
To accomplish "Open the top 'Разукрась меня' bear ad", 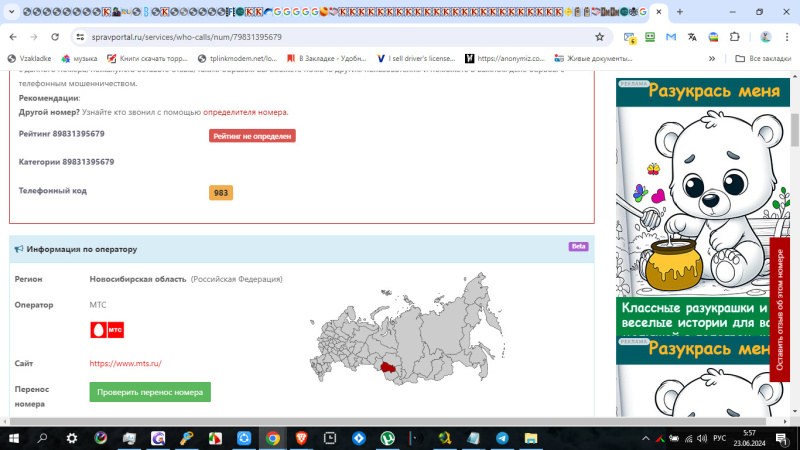I will pos(703,206).
